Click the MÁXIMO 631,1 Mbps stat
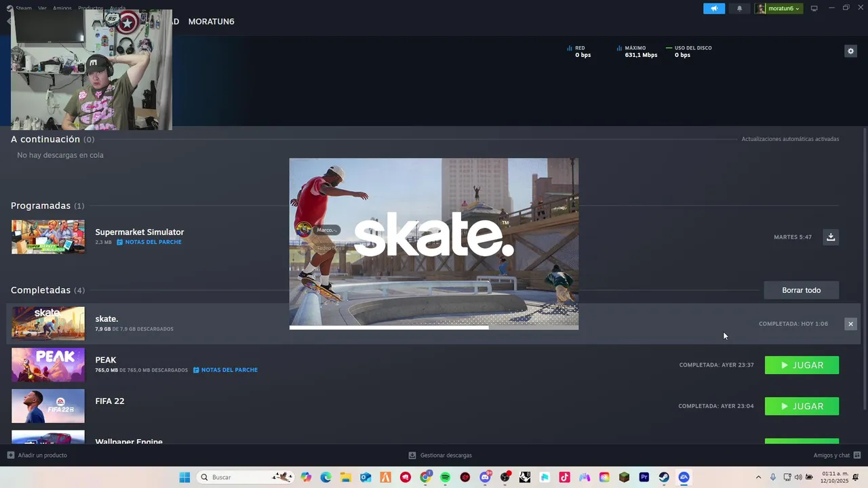 click(x=637, y=52)
